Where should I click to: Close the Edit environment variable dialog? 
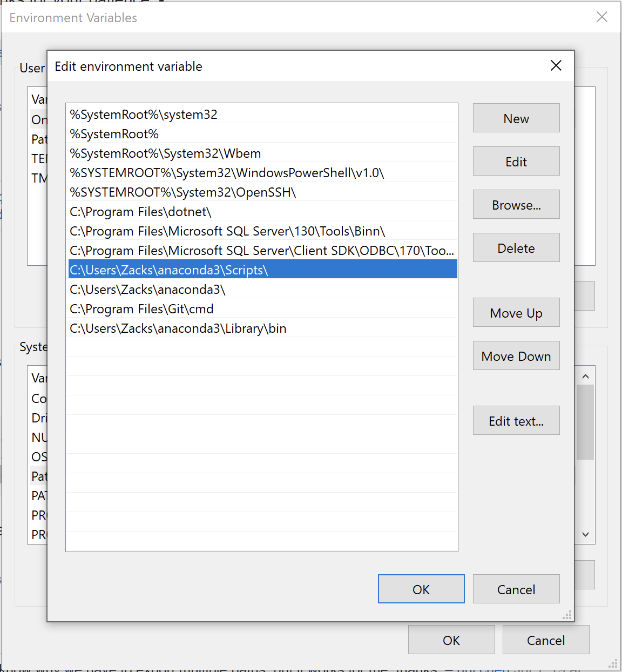coord(556,65)
